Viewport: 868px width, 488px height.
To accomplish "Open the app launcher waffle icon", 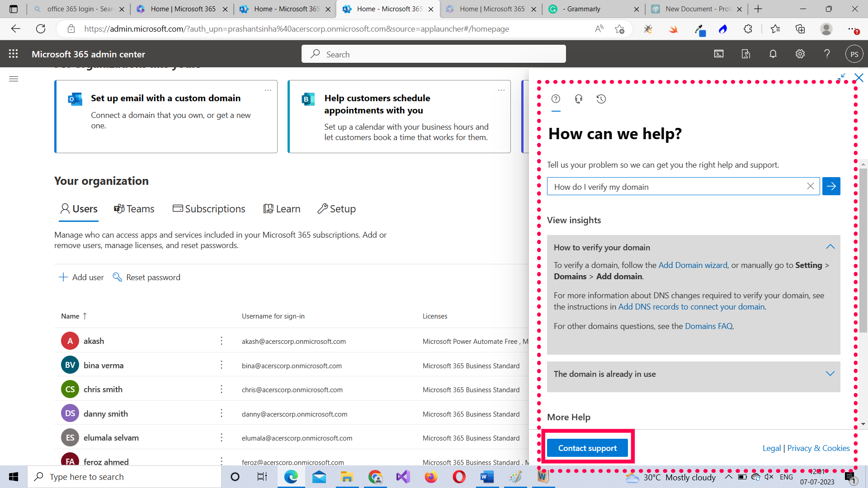I will (x=14, y=54).
